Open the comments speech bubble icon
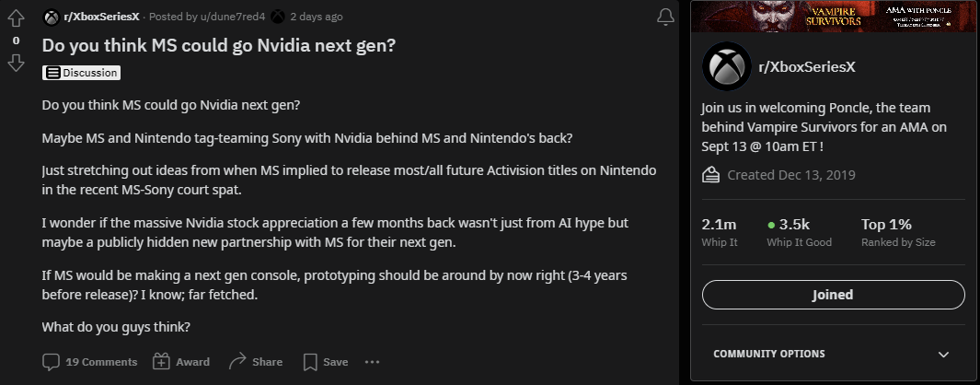 click(x=51, y=362)
